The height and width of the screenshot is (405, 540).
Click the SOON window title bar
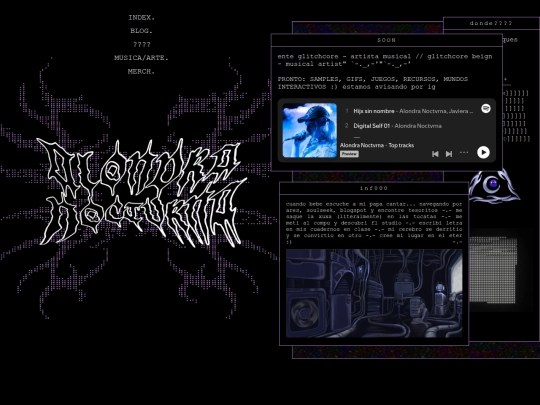[386, 40]
